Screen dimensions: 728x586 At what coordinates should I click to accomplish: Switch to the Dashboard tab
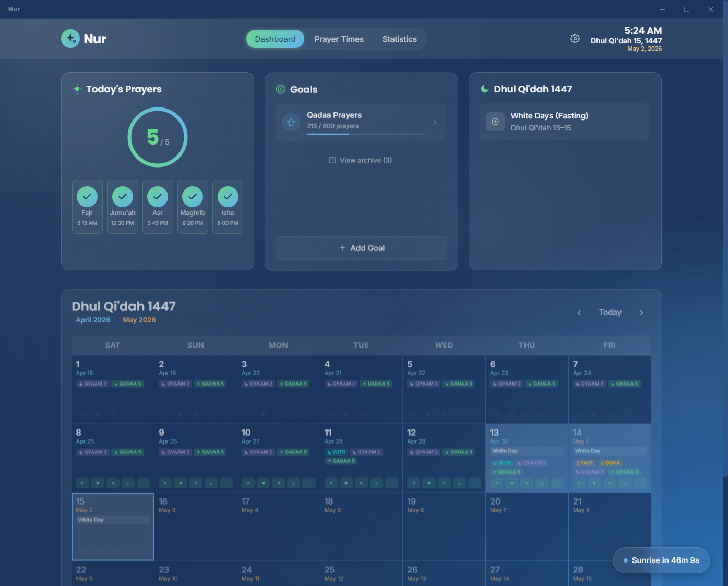(x=275, y=39)
